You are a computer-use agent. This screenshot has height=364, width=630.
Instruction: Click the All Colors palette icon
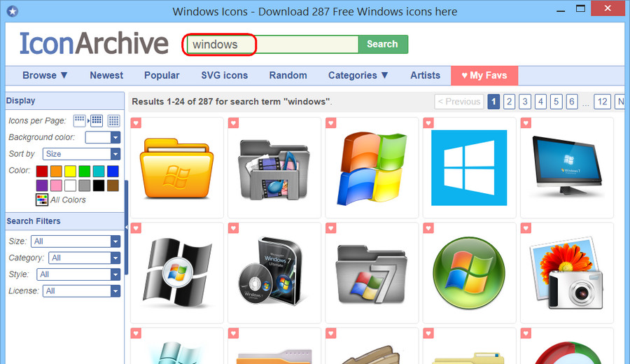42,199
